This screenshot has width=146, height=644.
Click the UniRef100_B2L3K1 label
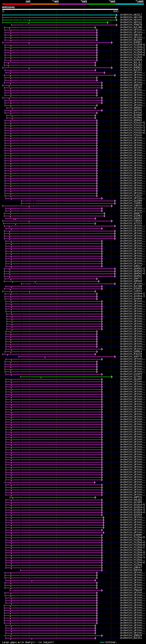[x=131, y=65]
